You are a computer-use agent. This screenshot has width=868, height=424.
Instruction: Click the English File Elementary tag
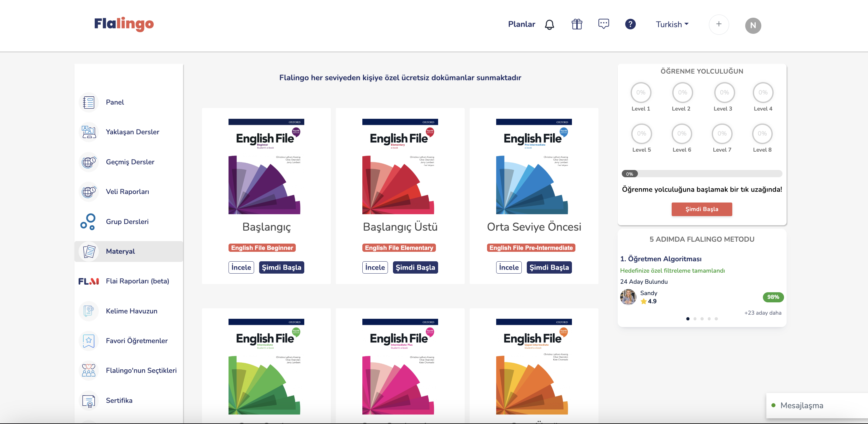coord(399,248)
